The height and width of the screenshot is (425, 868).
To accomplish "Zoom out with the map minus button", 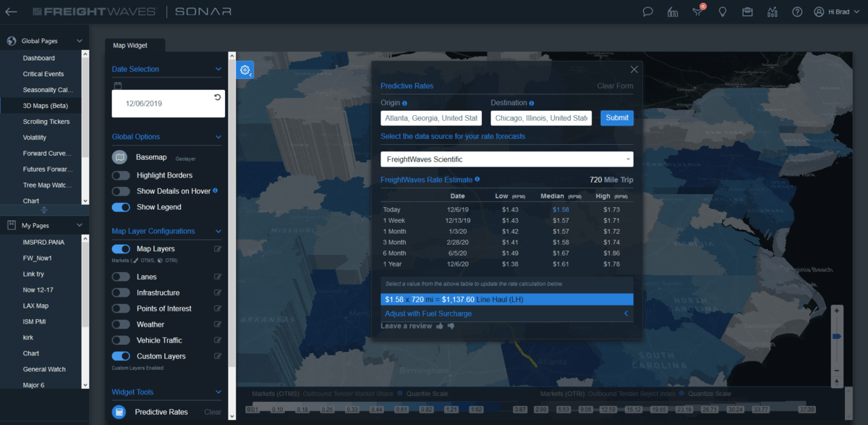I will tap(837, 370).
